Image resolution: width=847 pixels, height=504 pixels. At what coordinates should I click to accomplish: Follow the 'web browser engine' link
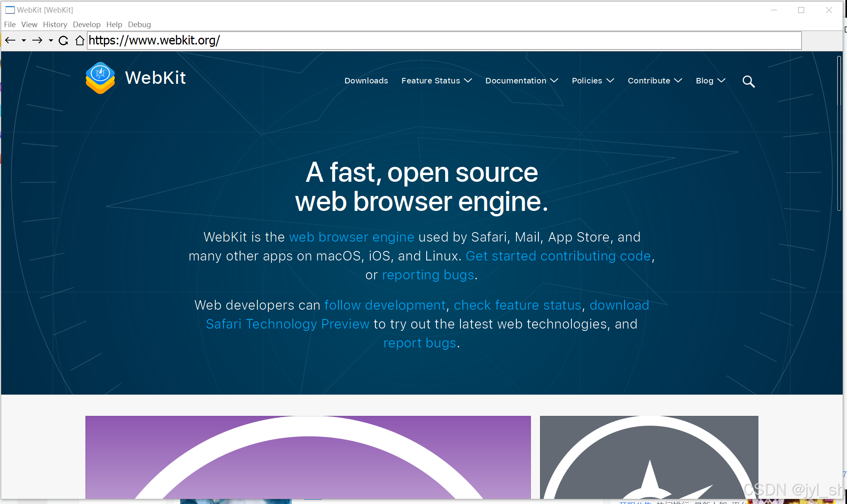(x=351, y=237)
